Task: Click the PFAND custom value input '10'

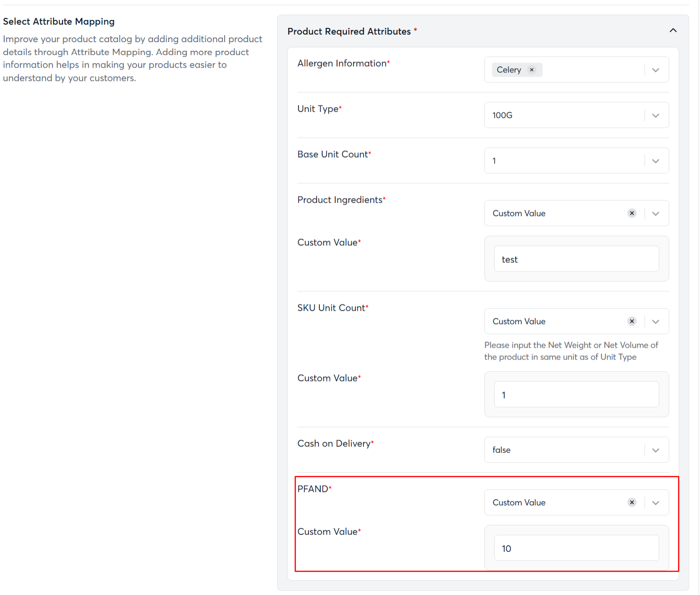Action: click(x=576, y=548)
